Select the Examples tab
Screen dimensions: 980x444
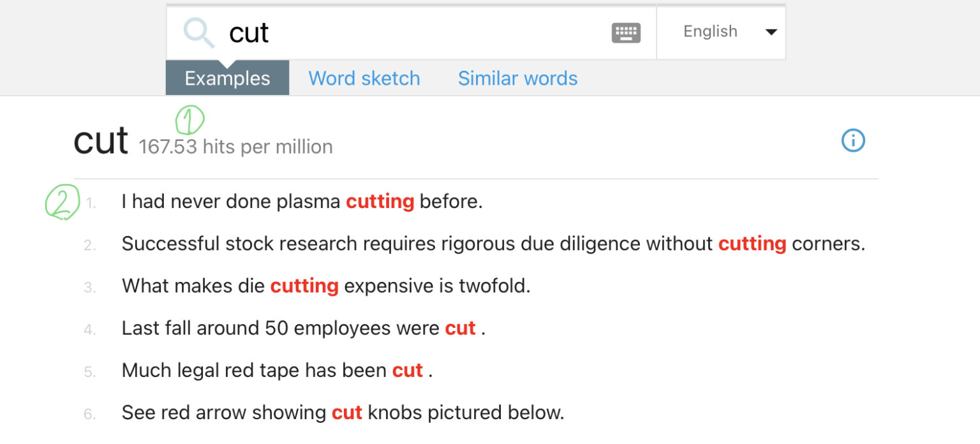227,78
